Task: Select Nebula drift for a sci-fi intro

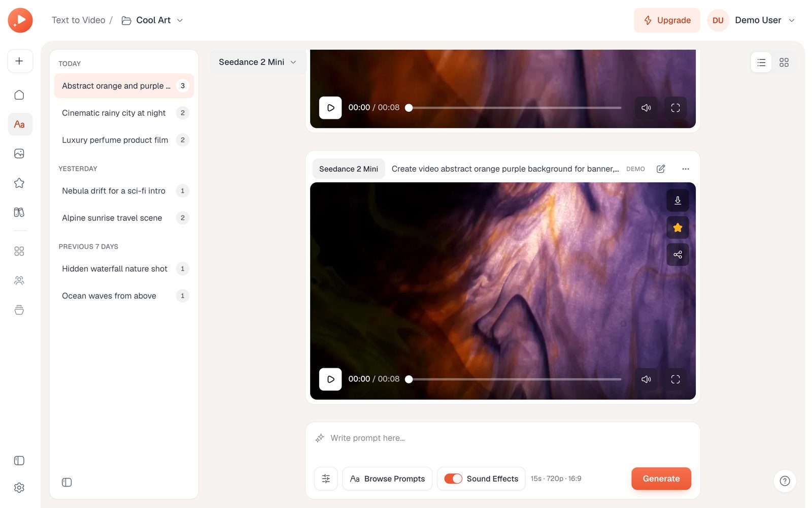Action: tap(124, 191)
